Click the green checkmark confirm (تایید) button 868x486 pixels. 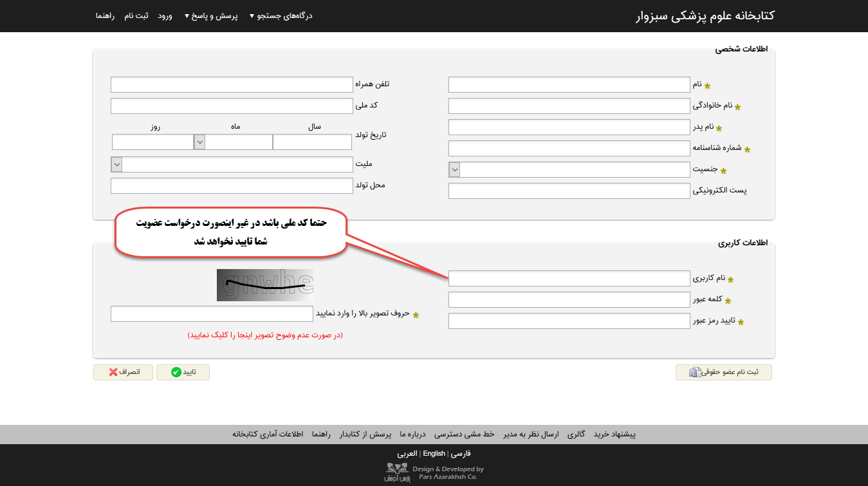pyautogui.click(x=183, y=372)
